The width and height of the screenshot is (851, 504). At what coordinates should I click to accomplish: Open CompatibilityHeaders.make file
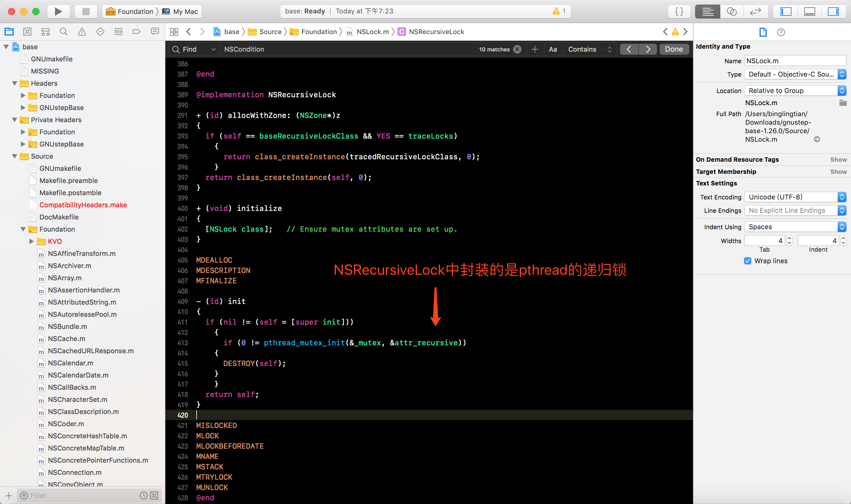83,205
